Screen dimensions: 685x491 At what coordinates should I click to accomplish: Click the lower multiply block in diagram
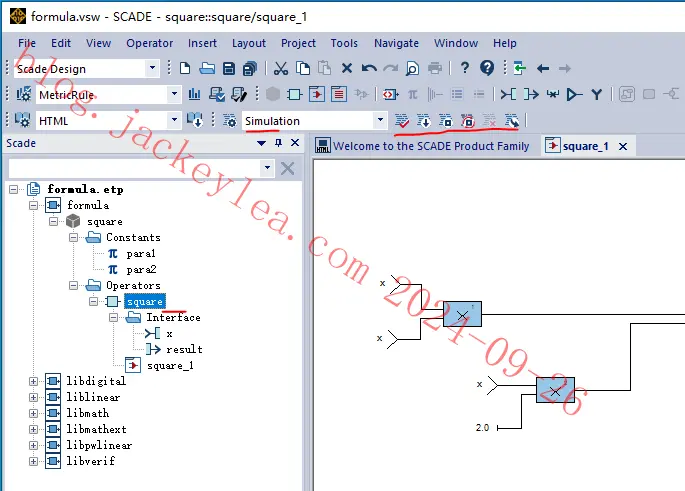[555, 390]
